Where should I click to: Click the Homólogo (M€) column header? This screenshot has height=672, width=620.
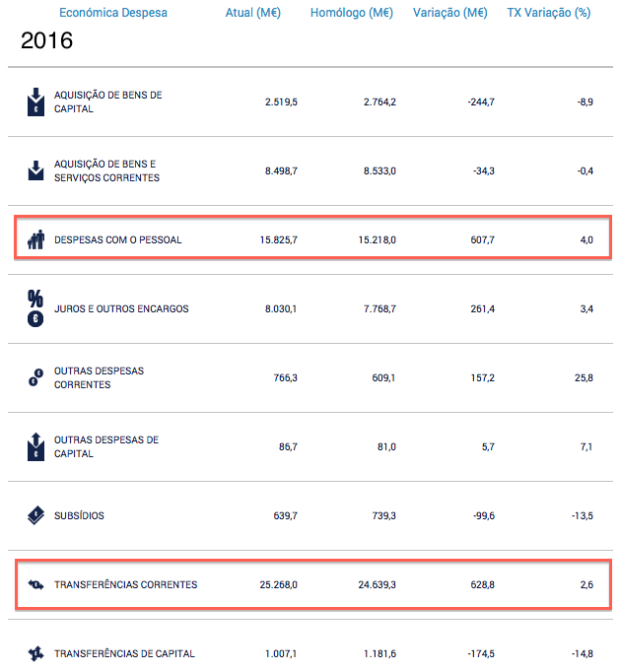[x=352, y=13]
